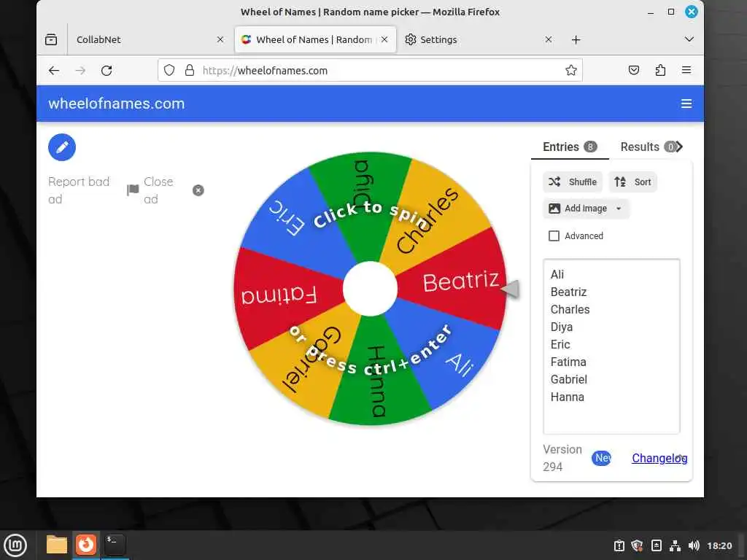Screen dimensions: 747x560
Task: Click the entry 'Gabriel' in list
Action: 568,379
